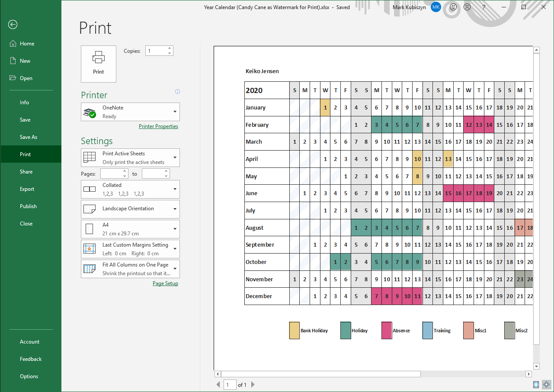Click the back arrow icon

(13, 25)
